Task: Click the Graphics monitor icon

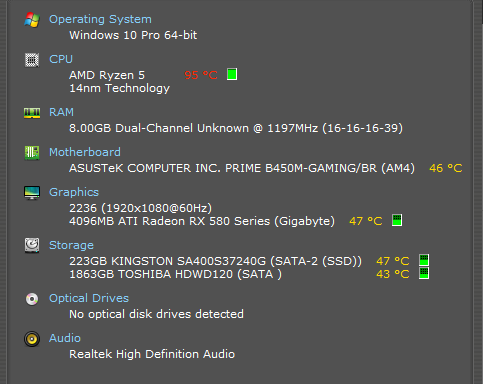Action: tap(32, 193)
